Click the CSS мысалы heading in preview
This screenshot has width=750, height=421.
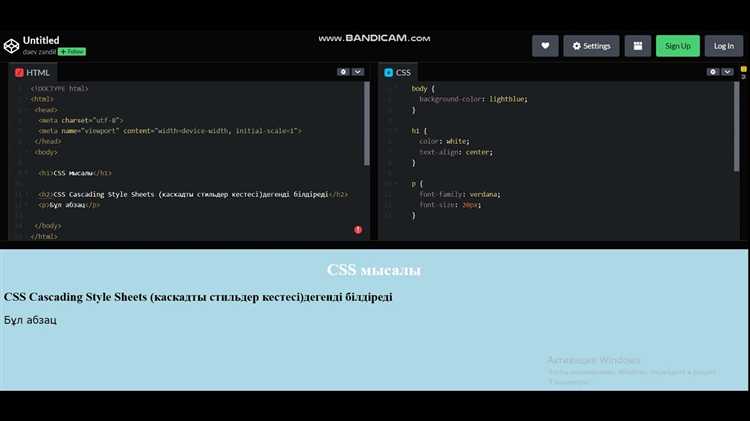pos(374,270)
